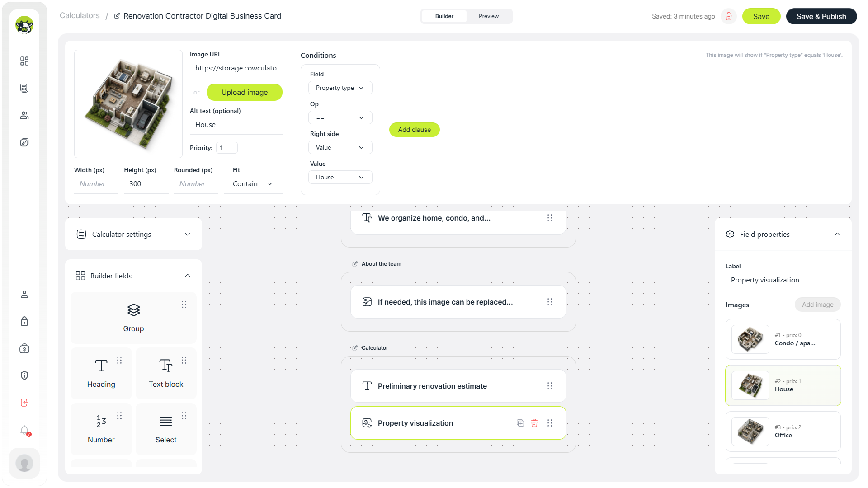
Task: Duplicate the Property visualization field
Action: click(520, 423)
